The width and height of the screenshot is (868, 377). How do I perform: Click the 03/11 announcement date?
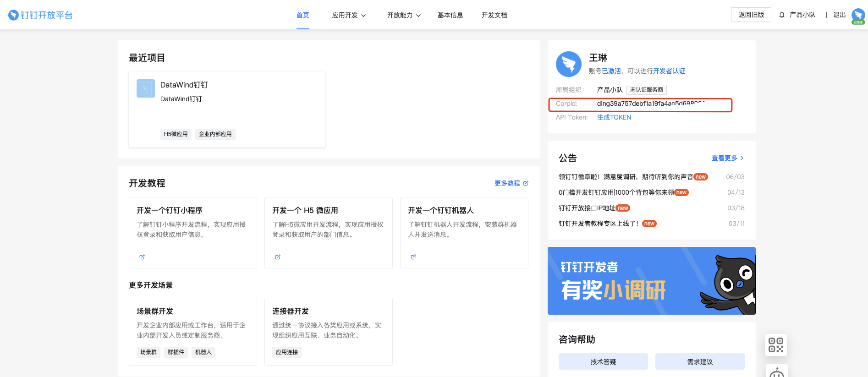point(736,224)
